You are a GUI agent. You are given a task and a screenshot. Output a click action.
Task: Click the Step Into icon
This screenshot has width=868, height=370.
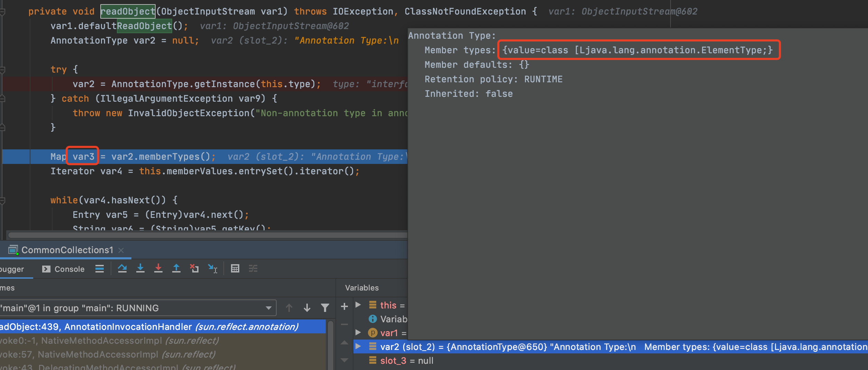tap(140, 269)
